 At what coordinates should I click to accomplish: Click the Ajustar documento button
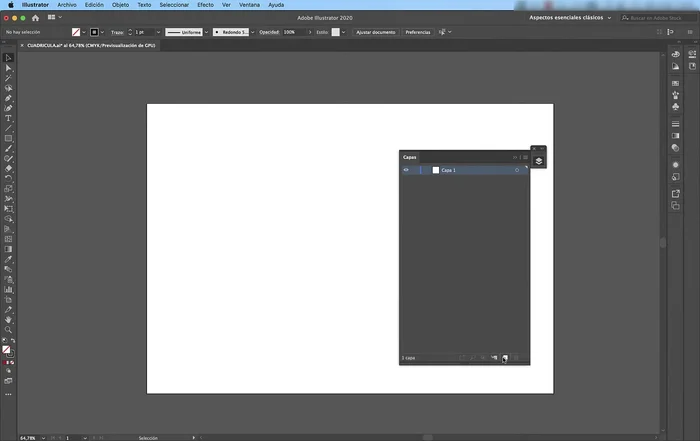[x=376, y=32]
